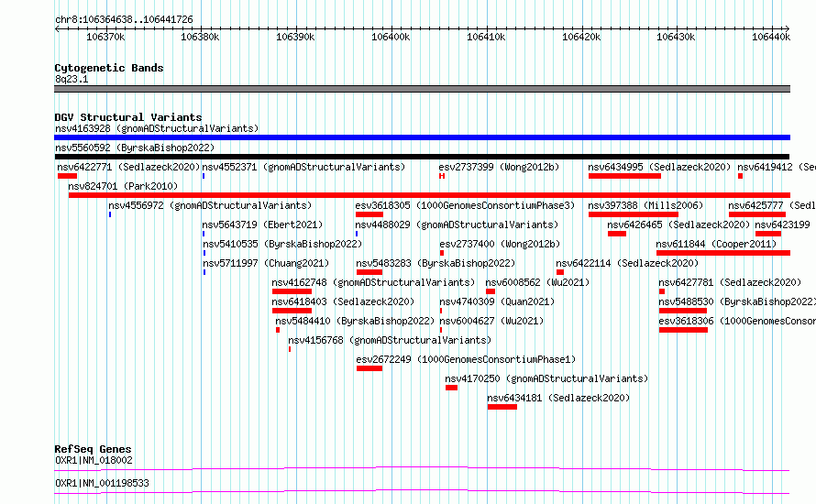Click the nsv6434995 Sedlazeck2020 label
The width and height of the screenshot is (816, 504).
pos(659,167)
